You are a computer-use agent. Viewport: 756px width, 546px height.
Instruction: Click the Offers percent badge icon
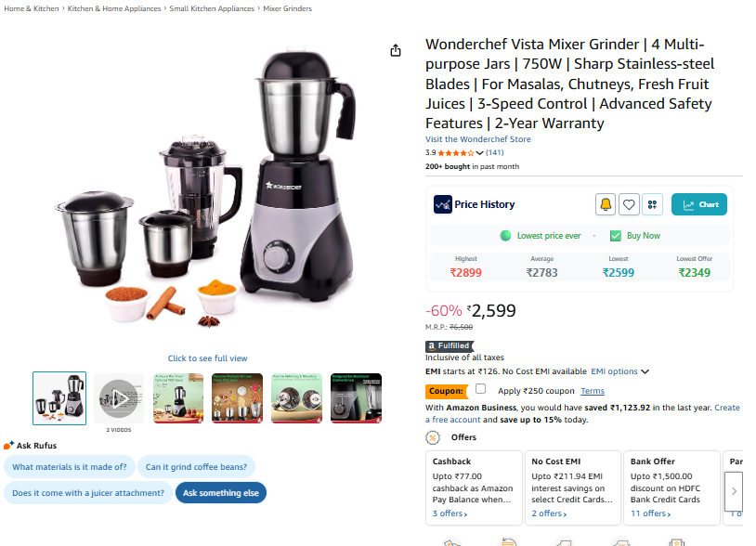[433, 437]
